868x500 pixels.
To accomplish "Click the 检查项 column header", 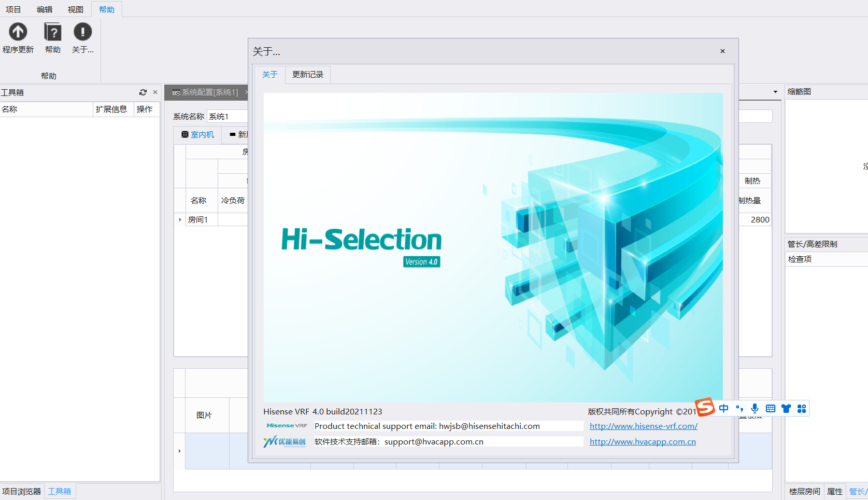I will 827,259.
